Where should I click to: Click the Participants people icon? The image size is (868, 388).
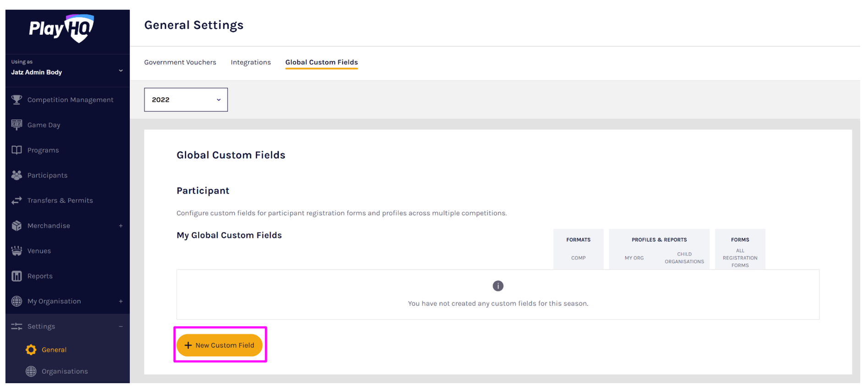click(x=16, y=175)
